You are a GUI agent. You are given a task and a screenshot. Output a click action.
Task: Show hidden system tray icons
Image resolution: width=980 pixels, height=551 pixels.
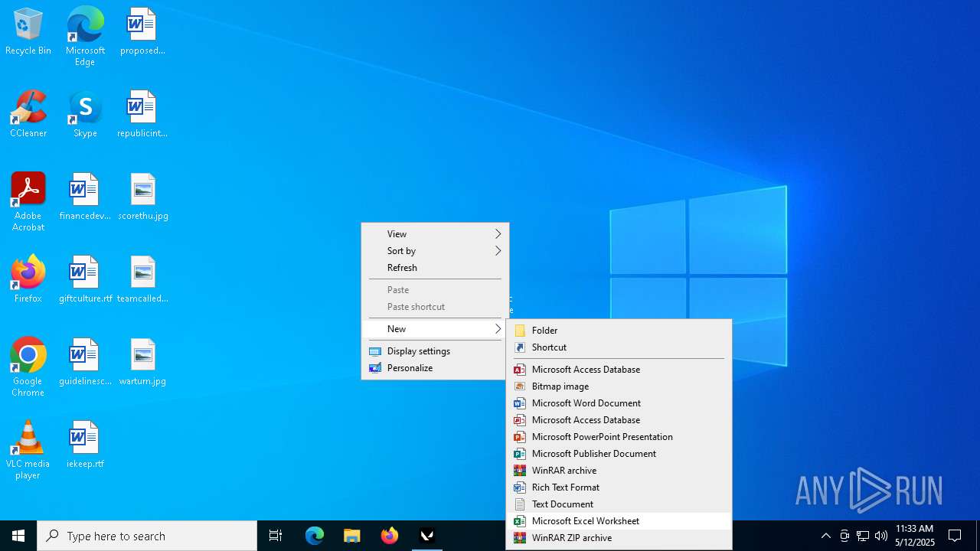click(x=825, y=536)
